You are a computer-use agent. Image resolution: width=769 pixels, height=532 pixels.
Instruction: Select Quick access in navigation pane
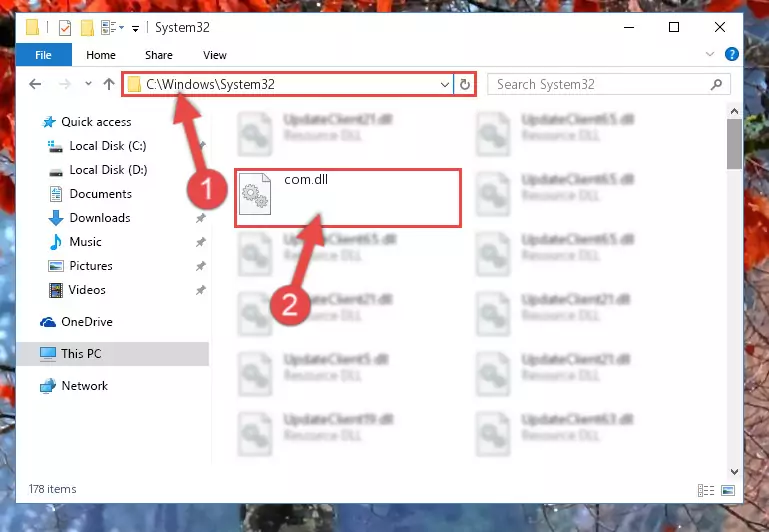click(x=96, y=122)
